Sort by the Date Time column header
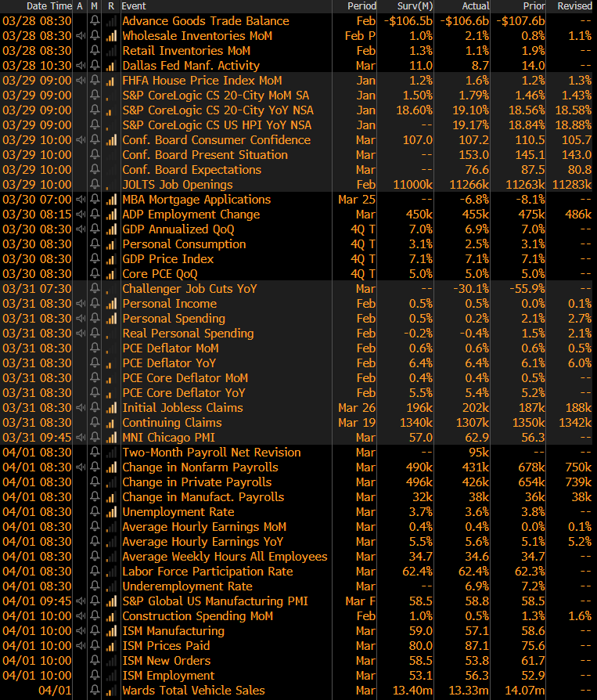This screenshot has height=700, width=597. tap(49, 6)
